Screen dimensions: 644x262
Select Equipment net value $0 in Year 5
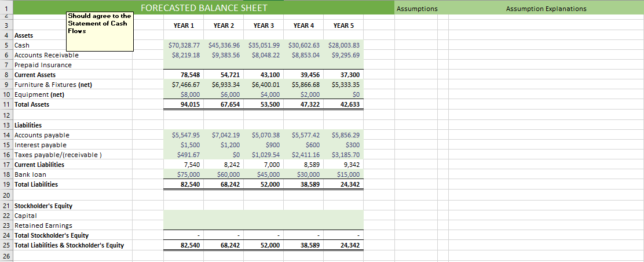coord(344,94)
